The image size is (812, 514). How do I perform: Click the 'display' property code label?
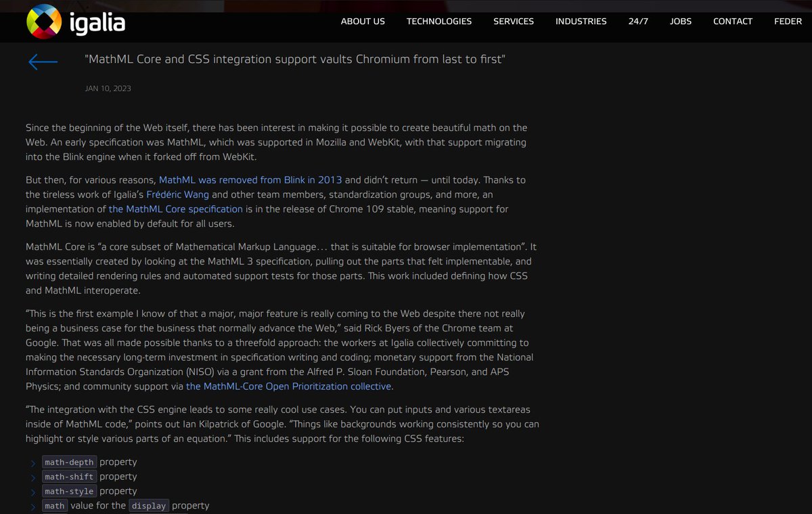pyautogui.click(x=149, y=506)
